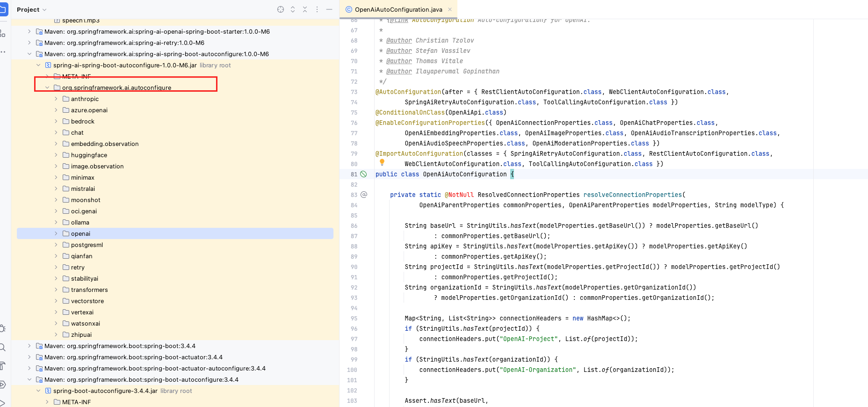This screenshot has height=407, width=868.
Task: Click the @author tag for Thomas Vitale
Action: pyautogui.click(x=399, y=61)
